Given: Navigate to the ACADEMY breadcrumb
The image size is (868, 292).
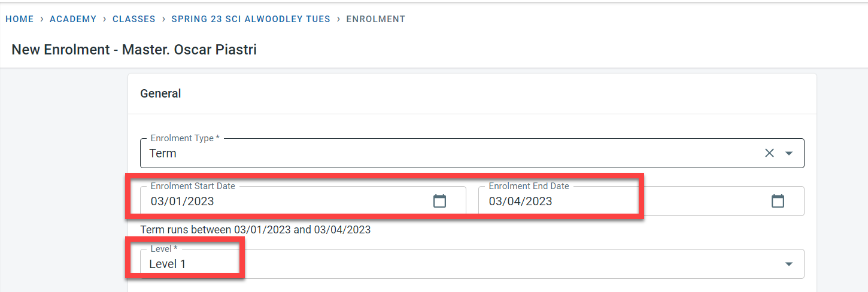Looking at the screenshot, I should (73, 19).
